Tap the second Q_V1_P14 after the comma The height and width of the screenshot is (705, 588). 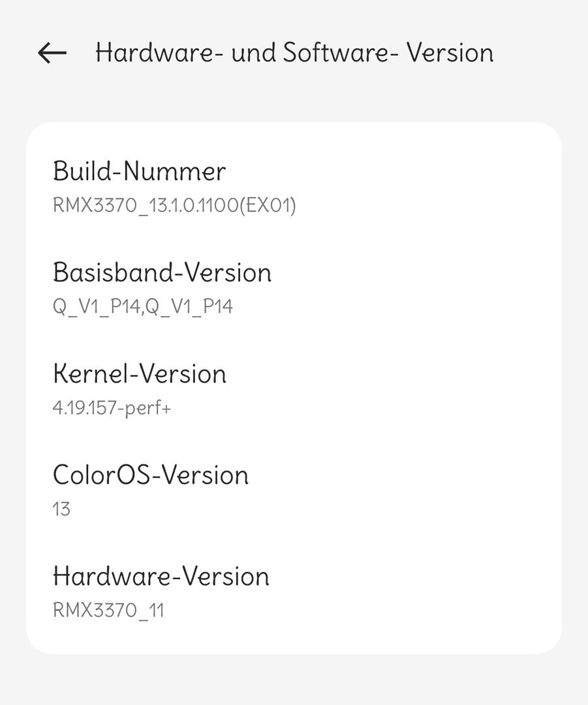coord(190,306)
